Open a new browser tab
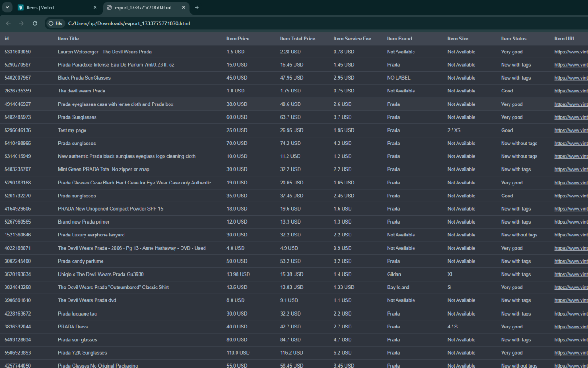 click(197, 7)
